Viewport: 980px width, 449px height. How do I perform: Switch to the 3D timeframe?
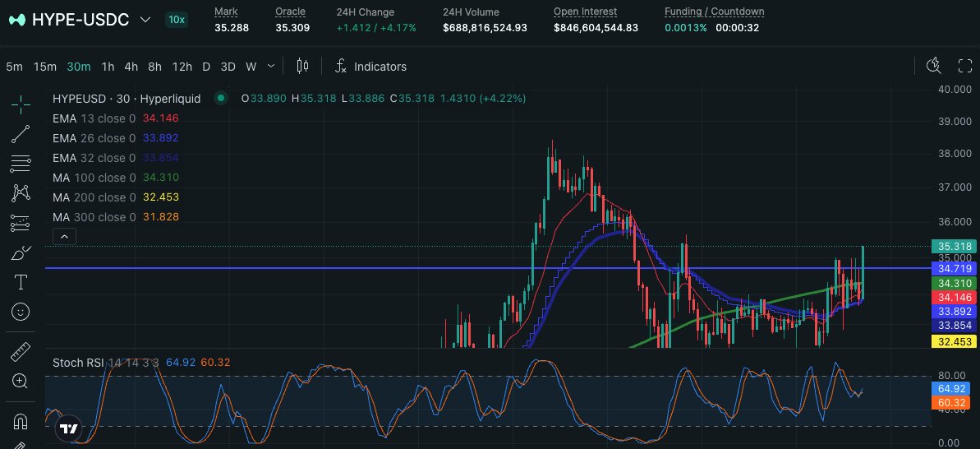tap(228, 67)
